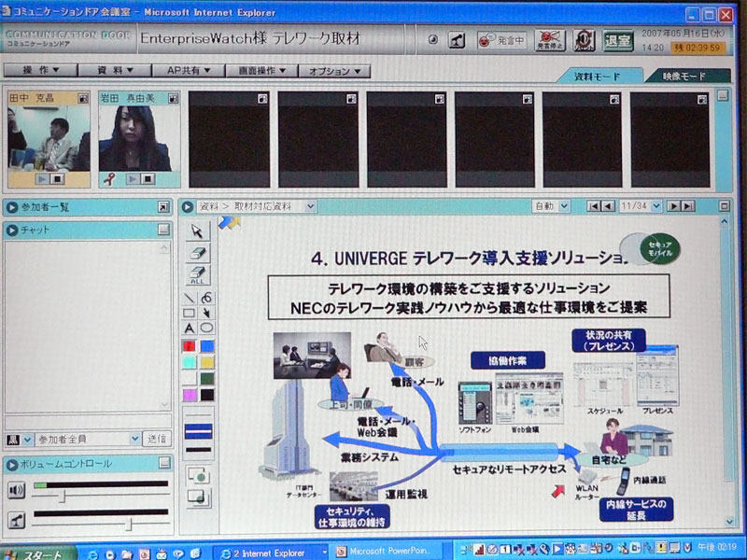This screenshot has width=747, height=560.
Task: Select the straight line drawing tool
Action: 190,298
